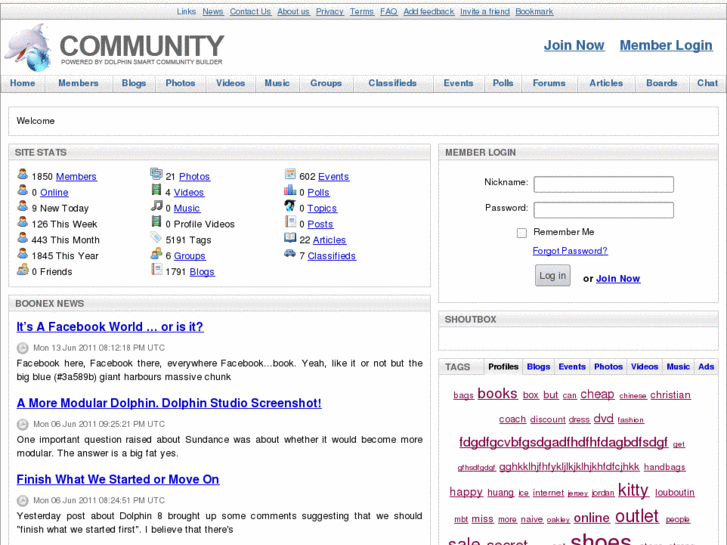Screen dimensions: 727x545
Task: Click Join Now next to Log in button
Action: (618, 279)
